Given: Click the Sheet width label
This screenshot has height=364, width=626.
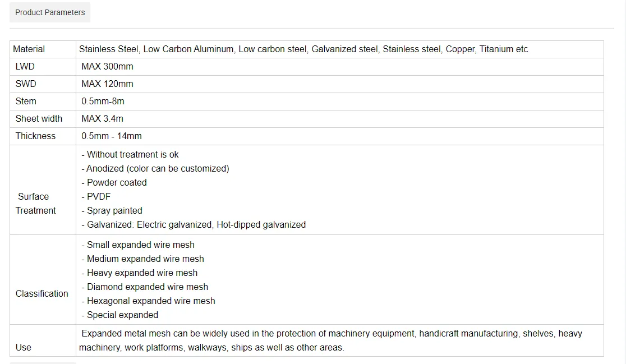Looking at the screenshot, I should click(x=39, y=119).
